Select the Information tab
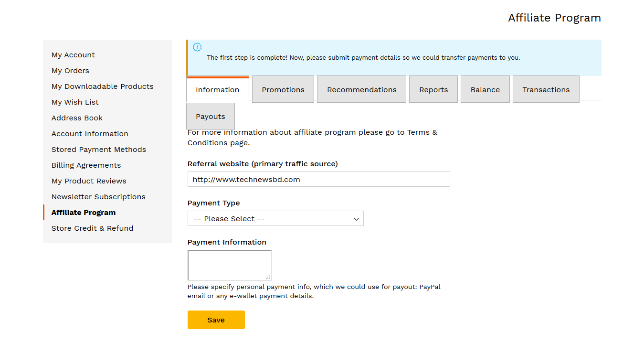 (x=218, y=89)
